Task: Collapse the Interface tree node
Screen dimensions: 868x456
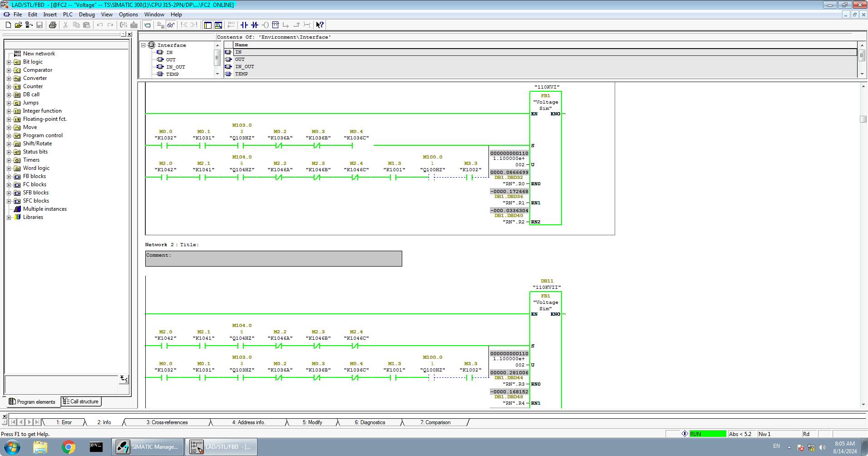Action: [143, 45]
